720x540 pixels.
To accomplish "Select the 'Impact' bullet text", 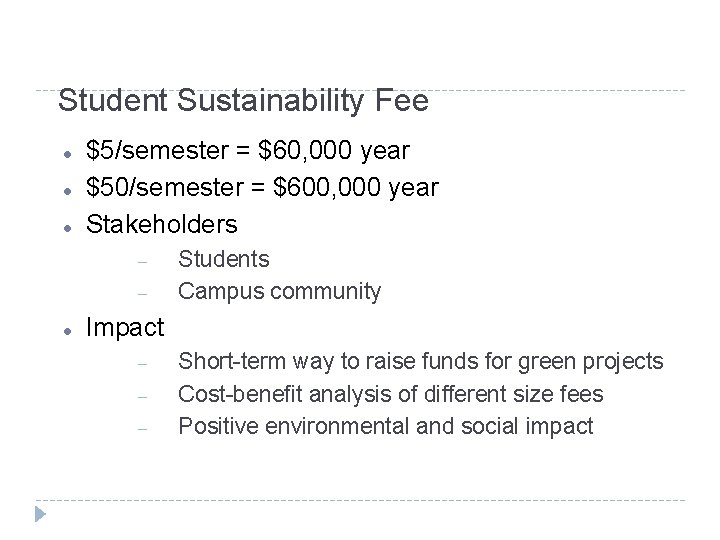I will [125, 327].
